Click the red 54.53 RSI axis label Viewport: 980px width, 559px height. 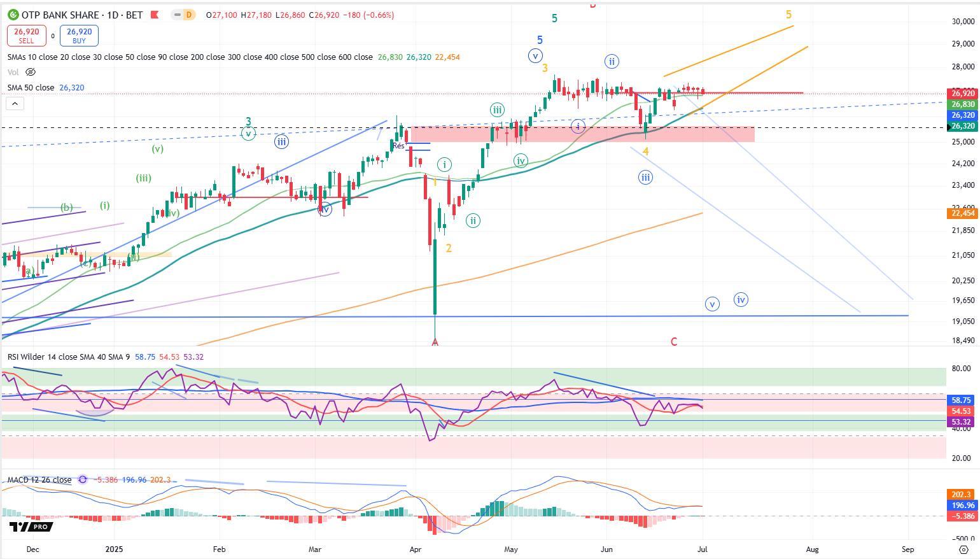click(x=962, y=411)
